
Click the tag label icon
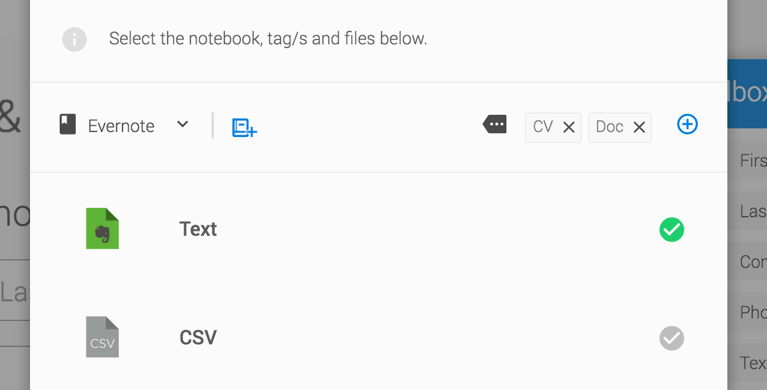pos(495,124)
